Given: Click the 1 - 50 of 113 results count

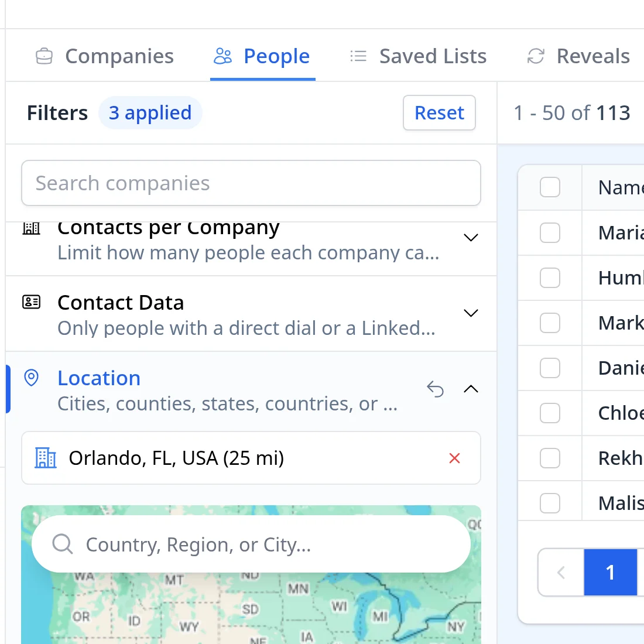Looking at the screenshot, I should click(x=572, y=113).
